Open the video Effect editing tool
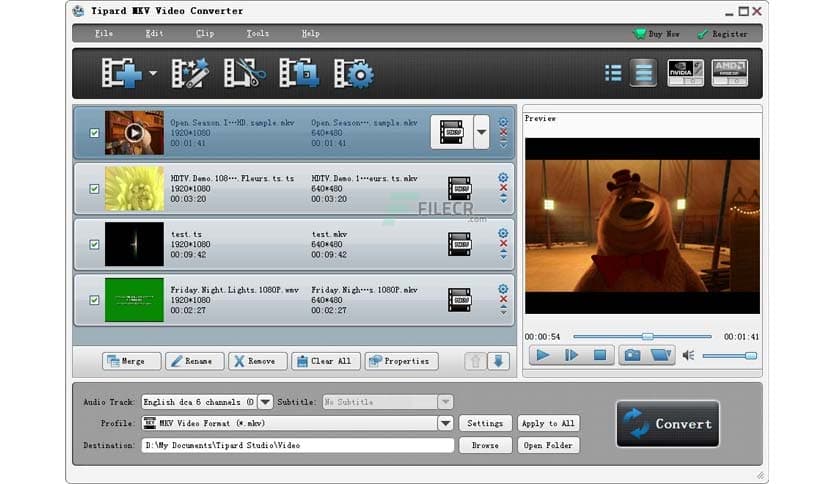 pos(190,73)
